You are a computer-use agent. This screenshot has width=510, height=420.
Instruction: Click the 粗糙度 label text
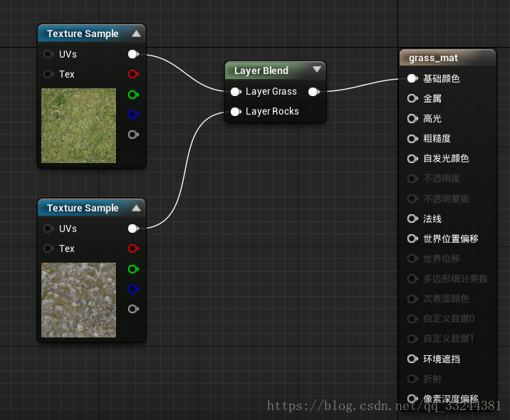pyautogui.click(x=437, y=139)
